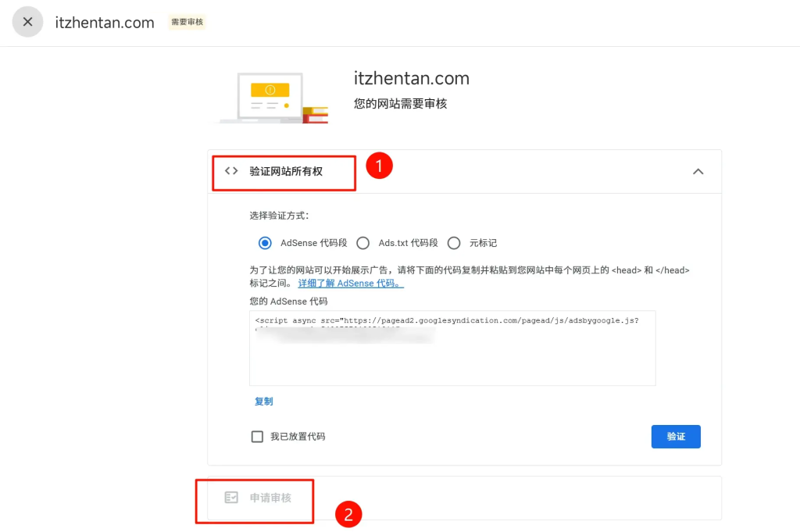Click the itzhentan.com title in top bar

tap(105, 23)
